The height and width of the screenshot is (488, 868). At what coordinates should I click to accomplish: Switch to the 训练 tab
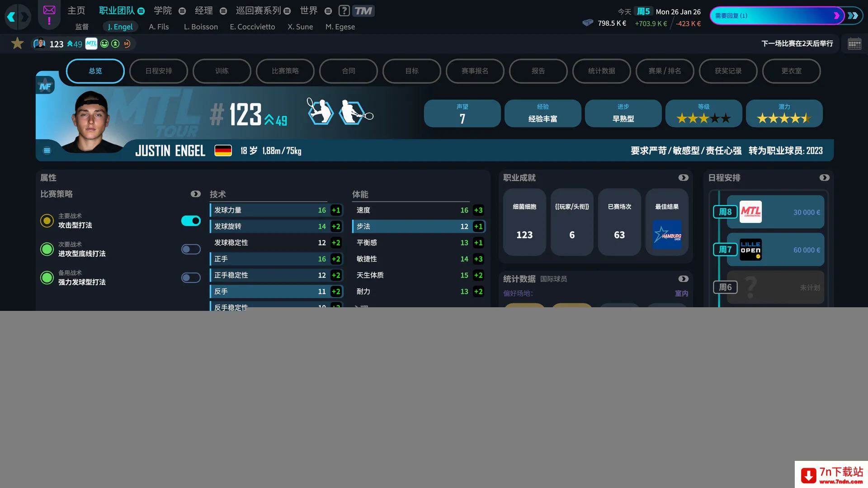point(222,71)
